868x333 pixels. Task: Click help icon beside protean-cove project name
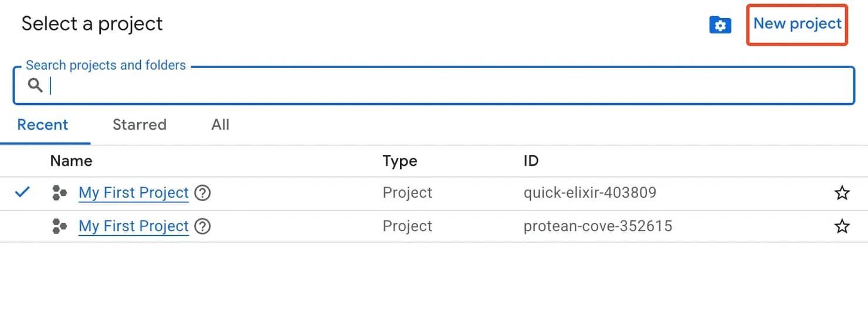202,226
